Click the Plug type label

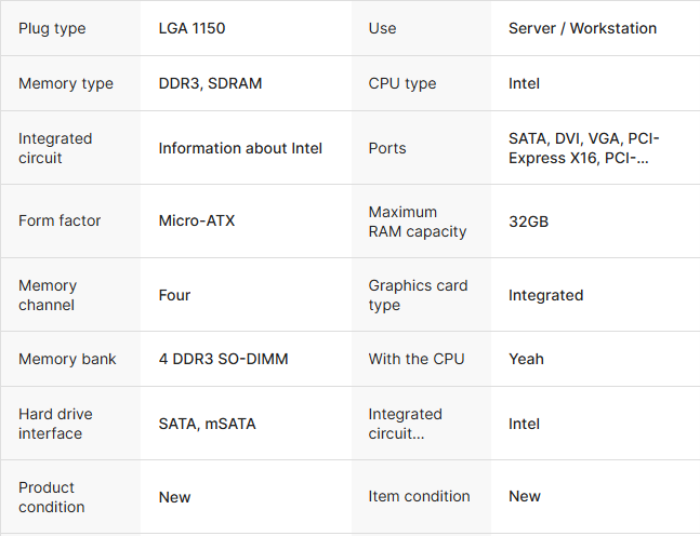pos(52,28)
